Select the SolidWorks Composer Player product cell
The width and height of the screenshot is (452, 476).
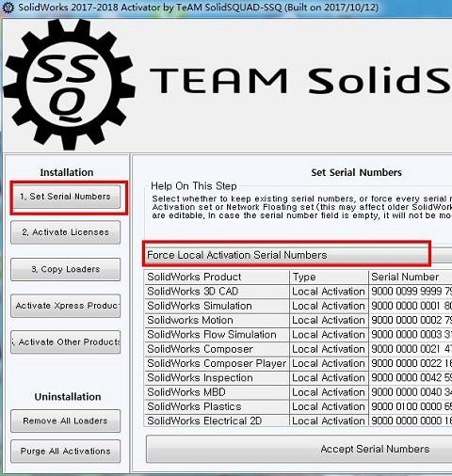[217, 364]
